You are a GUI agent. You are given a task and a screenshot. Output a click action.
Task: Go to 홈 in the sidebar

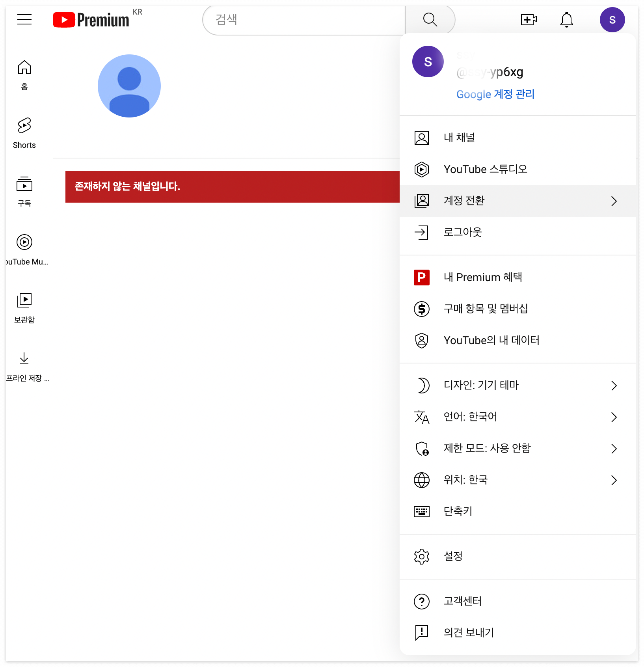24,75
